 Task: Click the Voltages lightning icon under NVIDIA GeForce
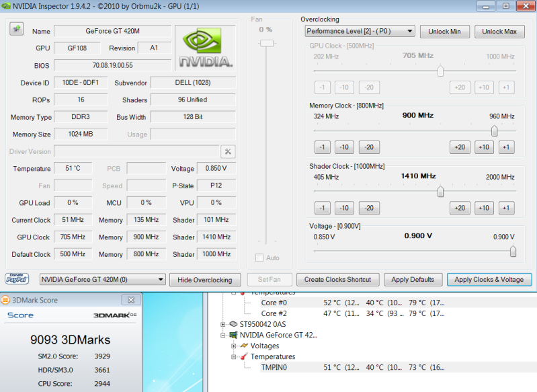(244, 346)
